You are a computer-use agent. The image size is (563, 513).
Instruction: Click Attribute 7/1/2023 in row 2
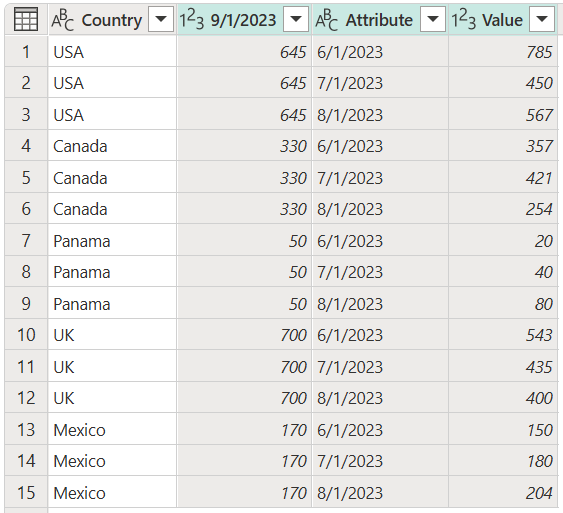click(x=380, y=83)
